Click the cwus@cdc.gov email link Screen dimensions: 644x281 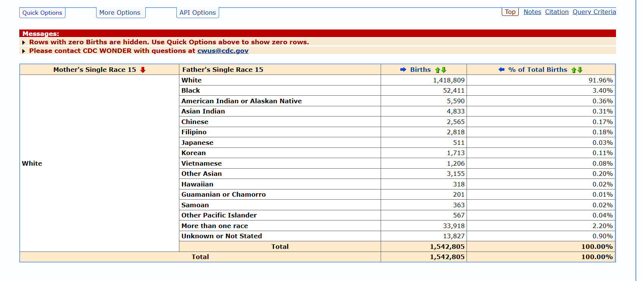point(223,51)
